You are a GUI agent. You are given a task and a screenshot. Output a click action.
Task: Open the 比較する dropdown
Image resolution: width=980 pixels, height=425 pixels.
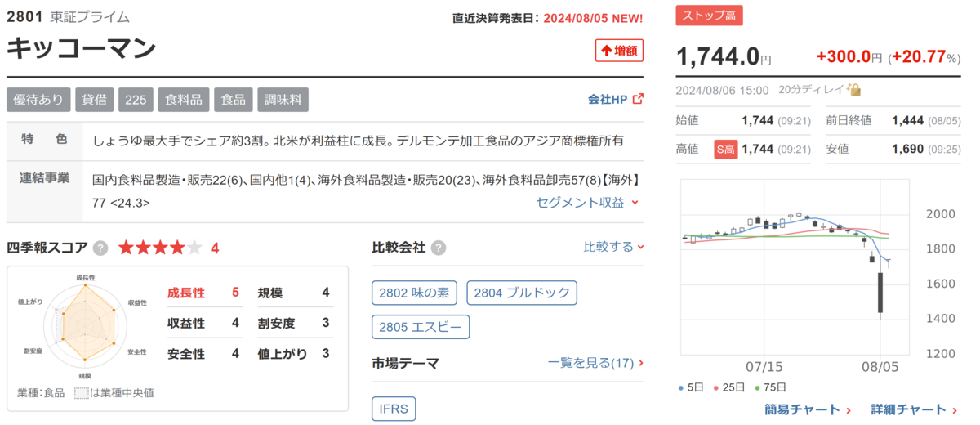[x=613, y=247]
